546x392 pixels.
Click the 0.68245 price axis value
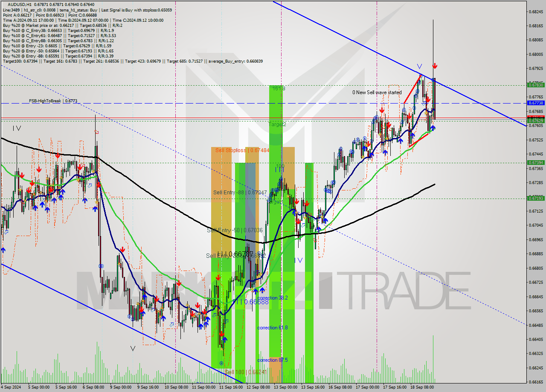(x=536, y=12)
